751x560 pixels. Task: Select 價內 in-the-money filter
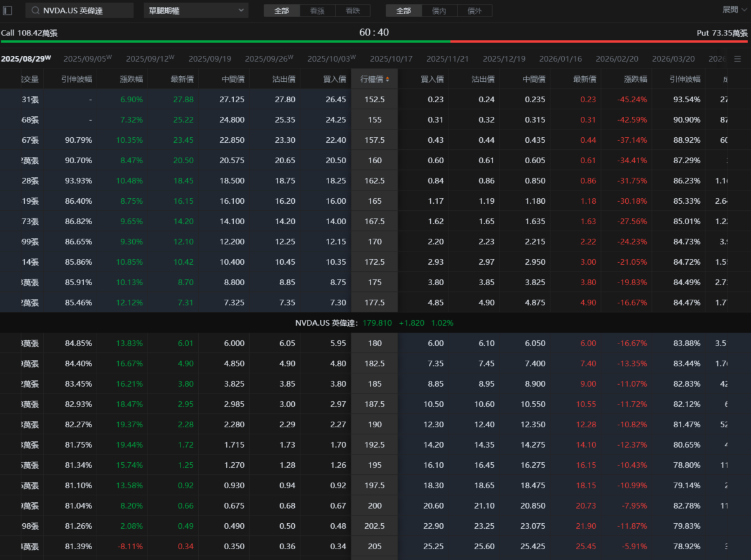pos(439,11)
